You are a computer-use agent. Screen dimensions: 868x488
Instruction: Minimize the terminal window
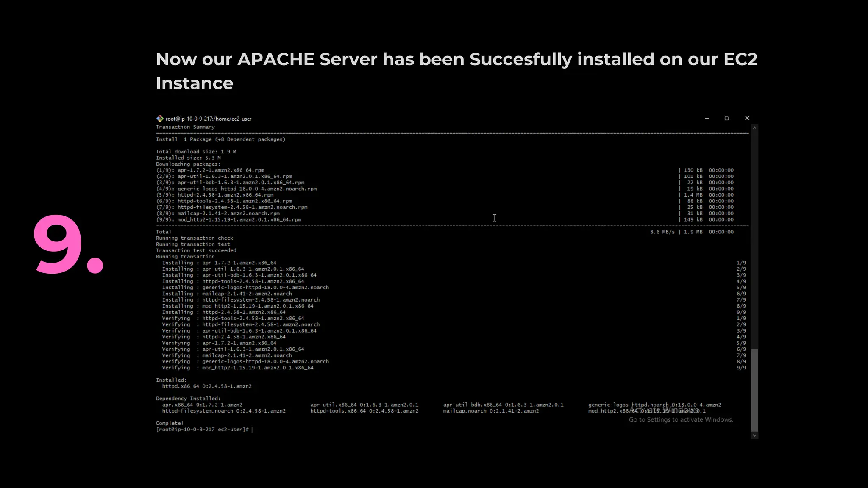pyautogui.click(x=707, y=118)
